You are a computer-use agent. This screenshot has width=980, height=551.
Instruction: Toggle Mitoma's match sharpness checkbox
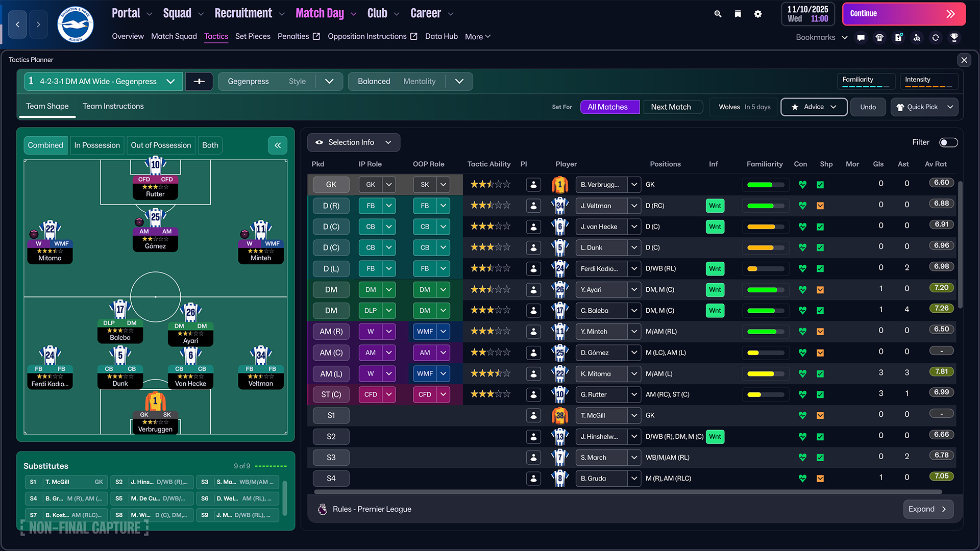(x=820, y=373)
